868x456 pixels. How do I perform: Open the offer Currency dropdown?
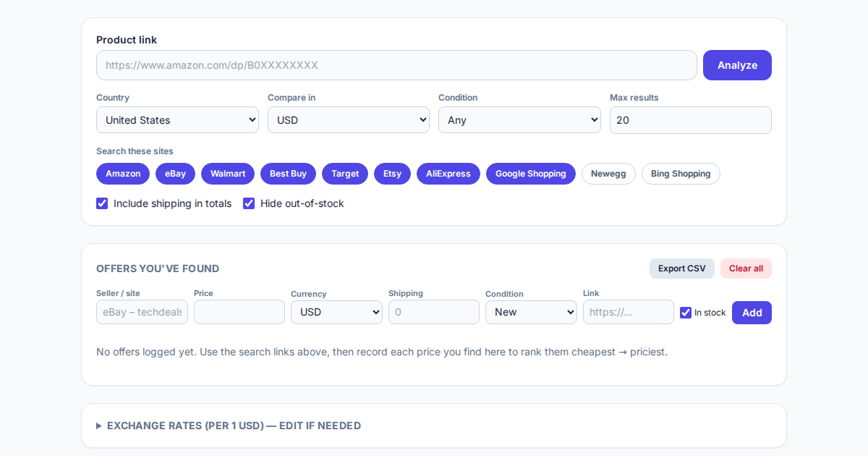[x=336, y=312]
